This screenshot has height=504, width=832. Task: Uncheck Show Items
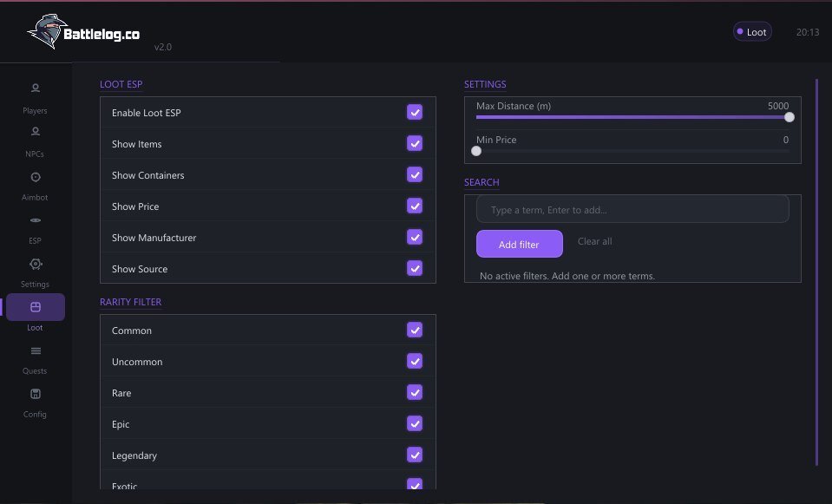click(x=415, y=143)
